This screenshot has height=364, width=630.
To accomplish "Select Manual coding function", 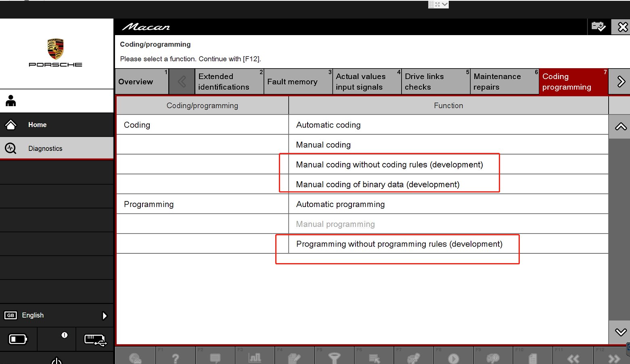I will coord(448,144).
